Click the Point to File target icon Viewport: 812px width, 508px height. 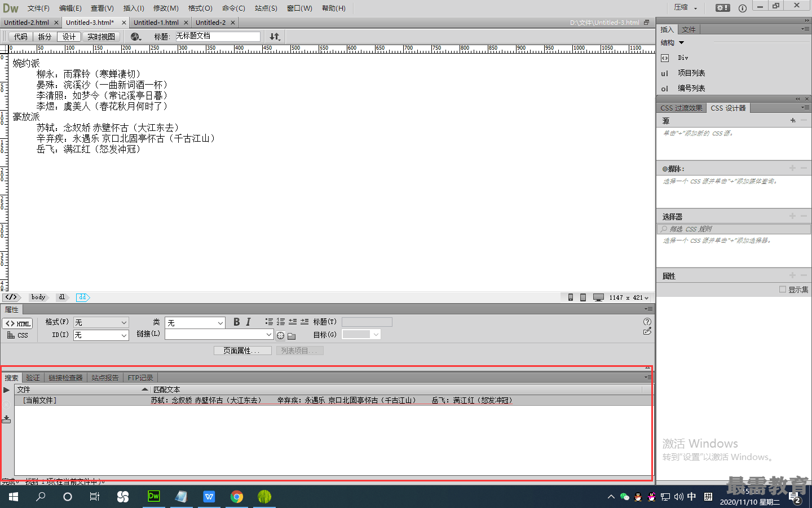pyautogui.click(x=280, y=335)
